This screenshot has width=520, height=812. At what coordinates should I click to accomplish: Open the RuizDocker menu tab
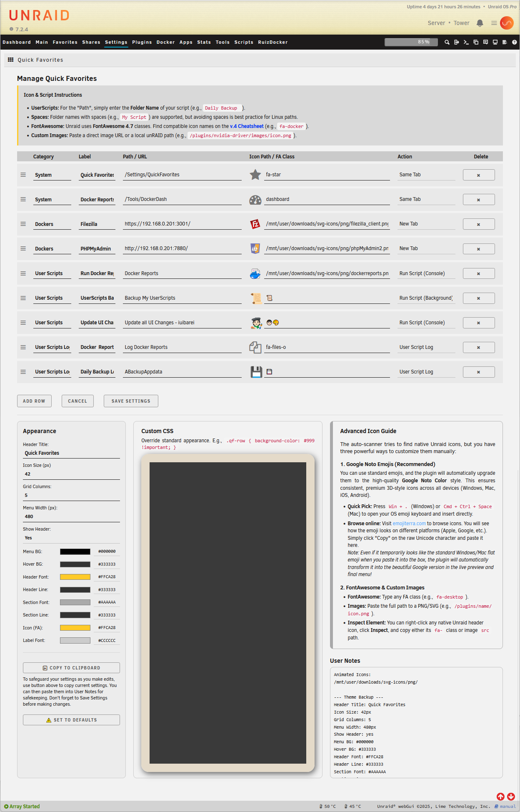tap(273, 42)
